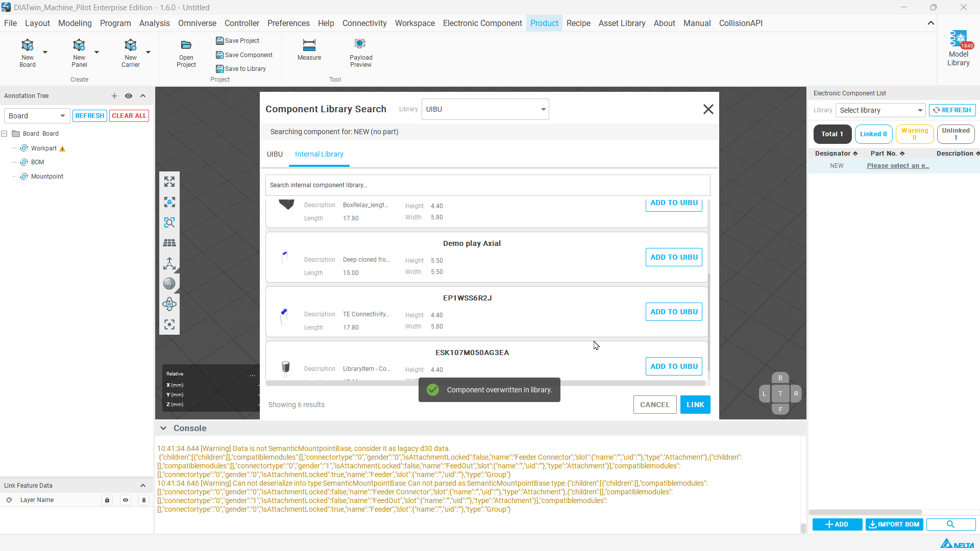Add EP1WSS6R2J to UIBU

[674, 312]
